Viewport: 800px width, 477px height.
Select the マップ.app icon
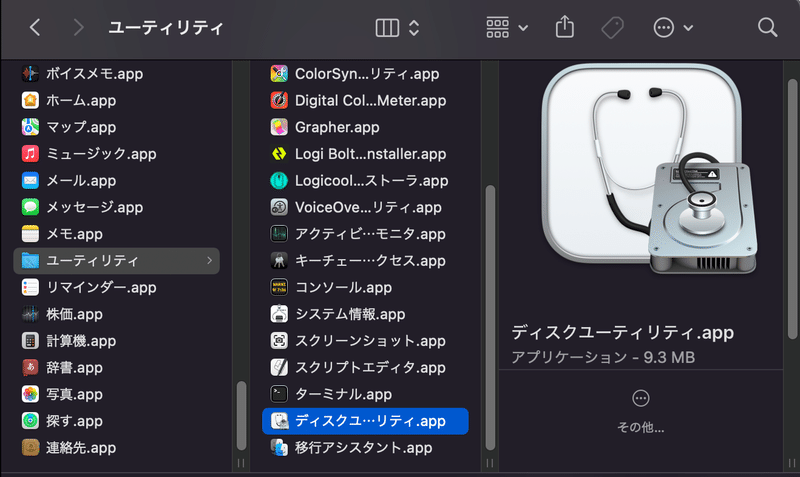(x=30, y=127)
